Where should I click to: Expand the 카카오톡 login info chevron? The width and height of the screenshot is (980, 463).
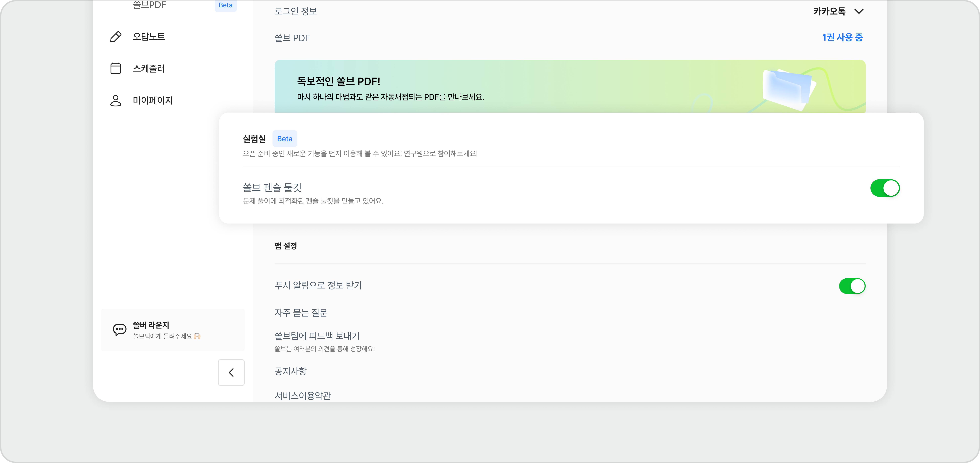pos(859,11)
